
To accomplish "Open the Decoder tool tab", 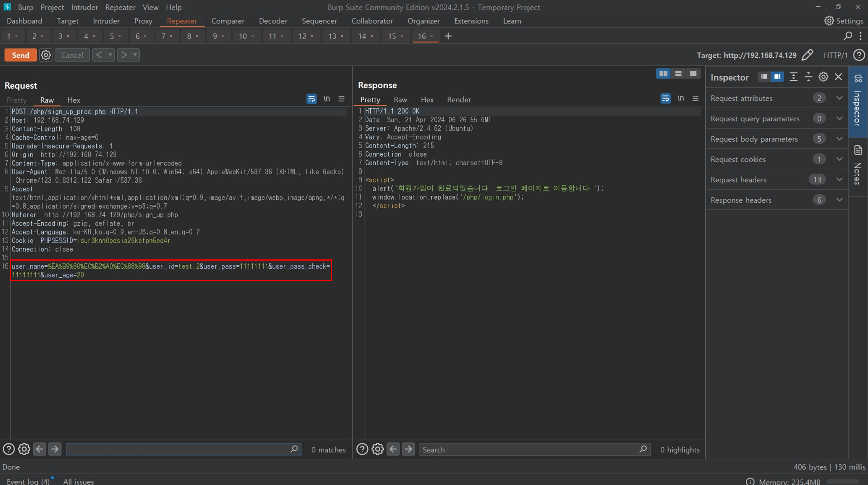I will click(x=273, y=21).
